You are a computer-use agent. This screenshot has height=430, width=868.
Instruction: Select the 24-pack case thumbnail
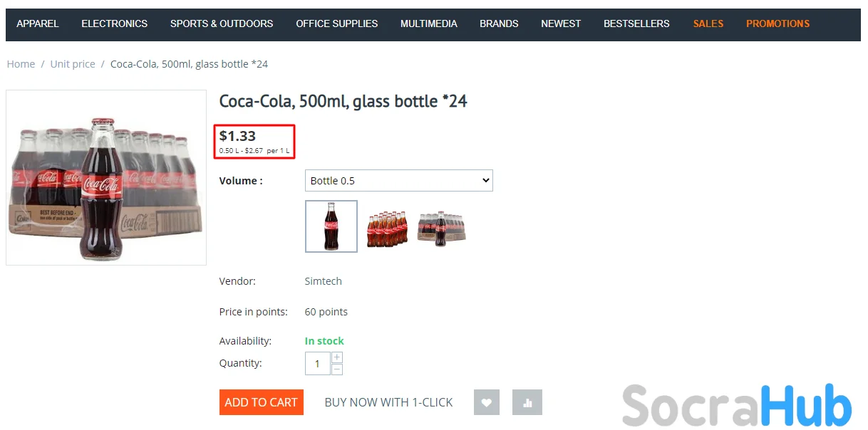[x=441, y=228]
